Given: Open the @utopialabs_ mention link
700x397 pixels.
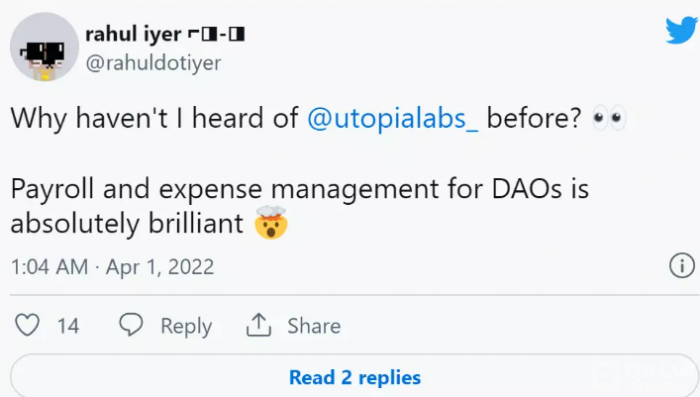Looking at the screenshot, I should (x=393, y=118).
